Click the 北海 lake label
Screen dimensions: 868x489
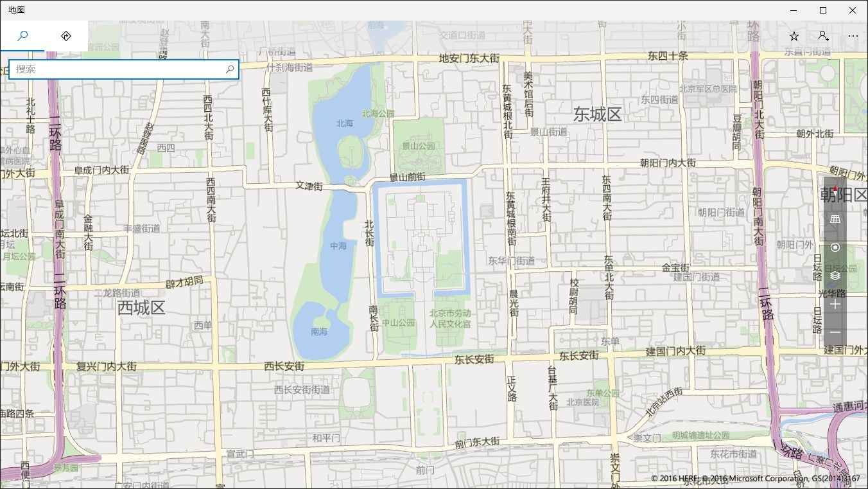click(x=345, y=123)
